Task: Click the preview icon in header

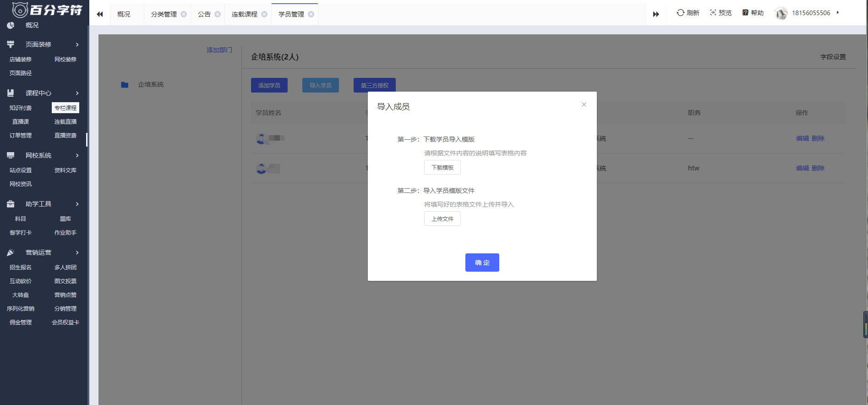Action: coord(713,13)
